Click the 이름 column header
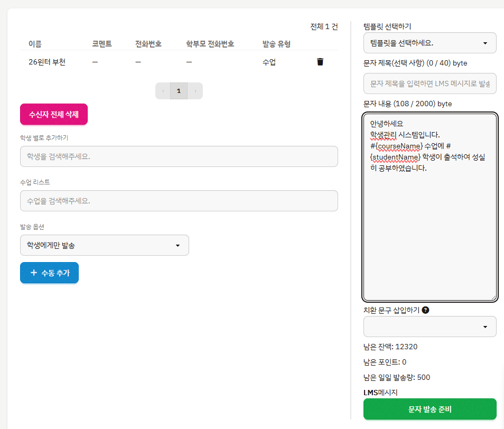Viewport: 504px width, 429px height. [35, 44]
